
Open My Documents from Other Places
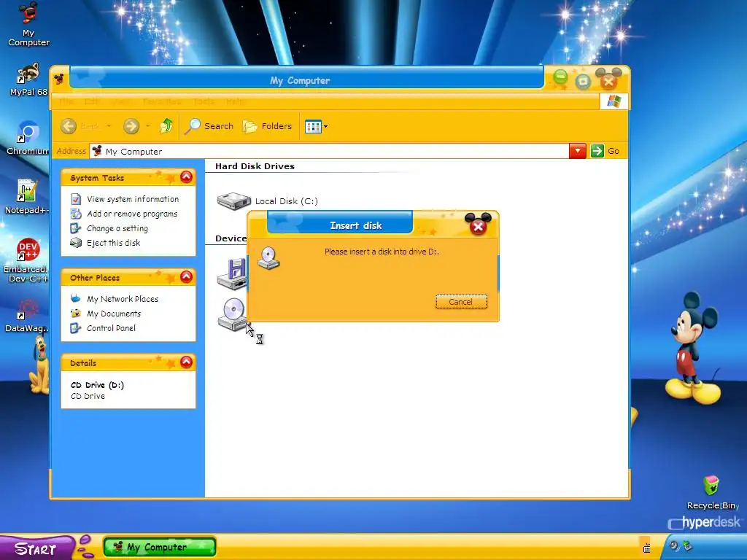(x=114, y=314)
